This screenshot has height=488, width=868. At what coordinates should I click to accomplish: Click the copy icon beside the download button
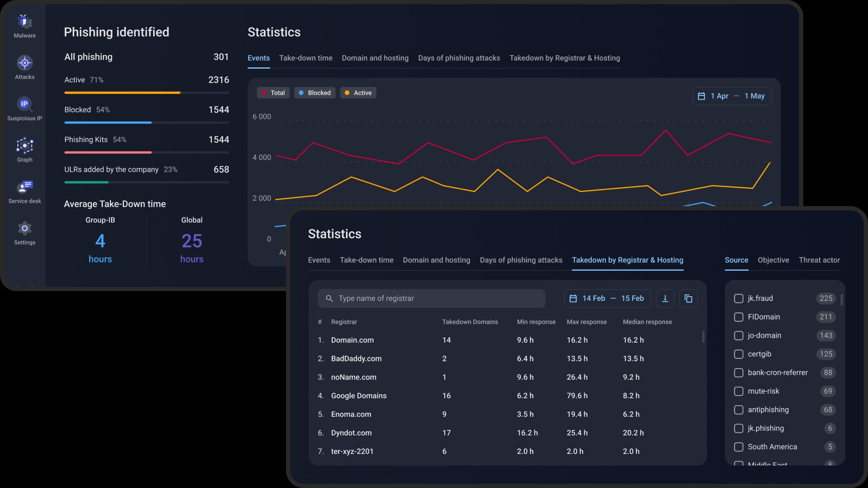click(x=688, y=298)
